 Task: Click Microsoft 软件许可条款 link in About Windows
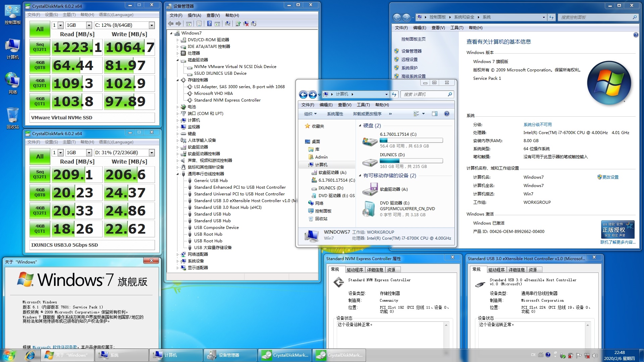(x=55, y=347)
